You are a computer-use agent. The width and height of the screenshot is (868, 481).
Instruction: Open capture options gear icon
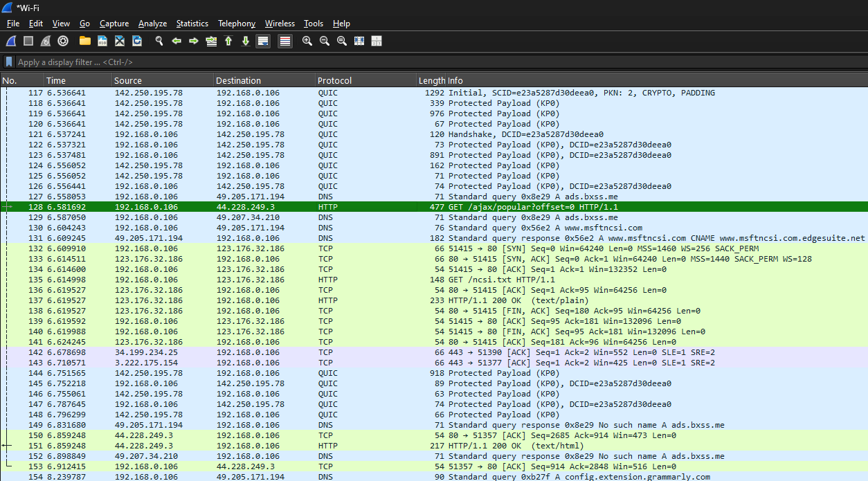pos(63,42)
